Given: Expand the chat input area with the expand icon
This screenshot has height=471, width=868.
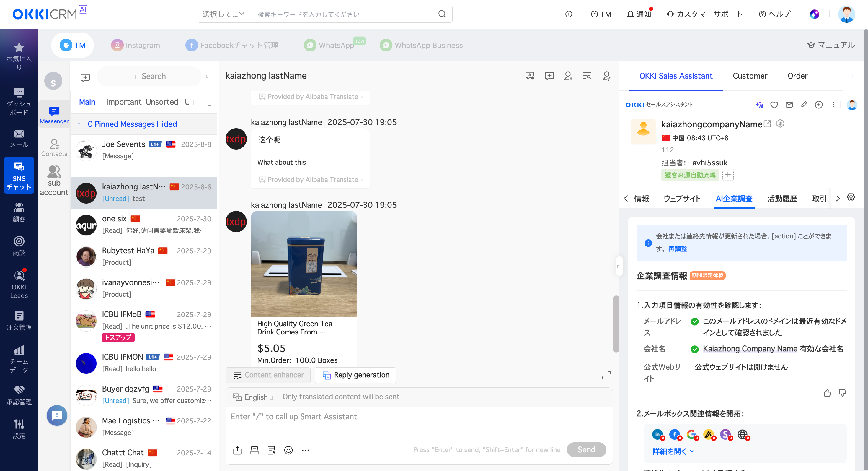Looking at the screenshot, I should tap(606, 375).
